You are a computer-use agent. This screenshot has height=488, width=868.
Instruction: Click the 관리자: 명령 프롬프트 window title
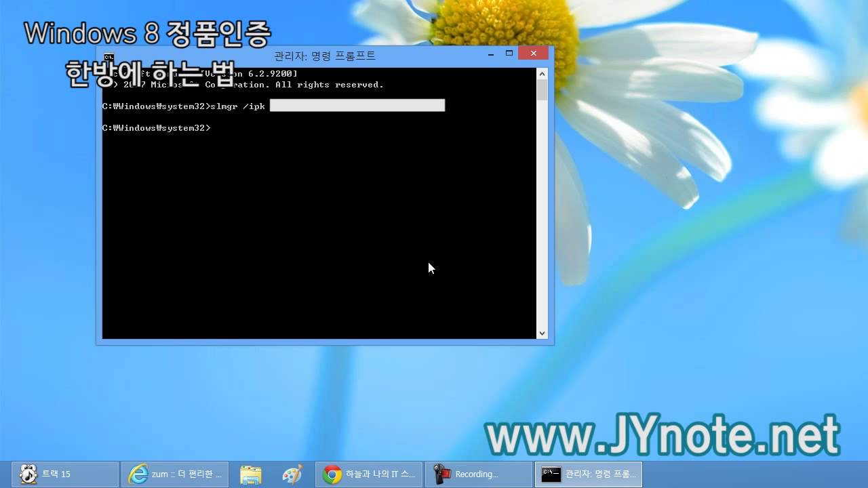[x=325, y=56]
